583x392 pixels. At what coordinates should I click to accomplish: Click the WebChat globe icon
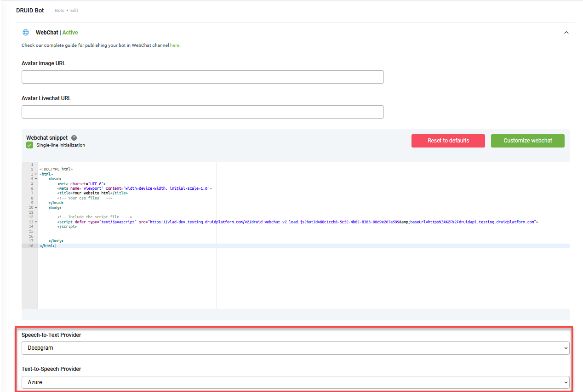[x=26, y=33]
